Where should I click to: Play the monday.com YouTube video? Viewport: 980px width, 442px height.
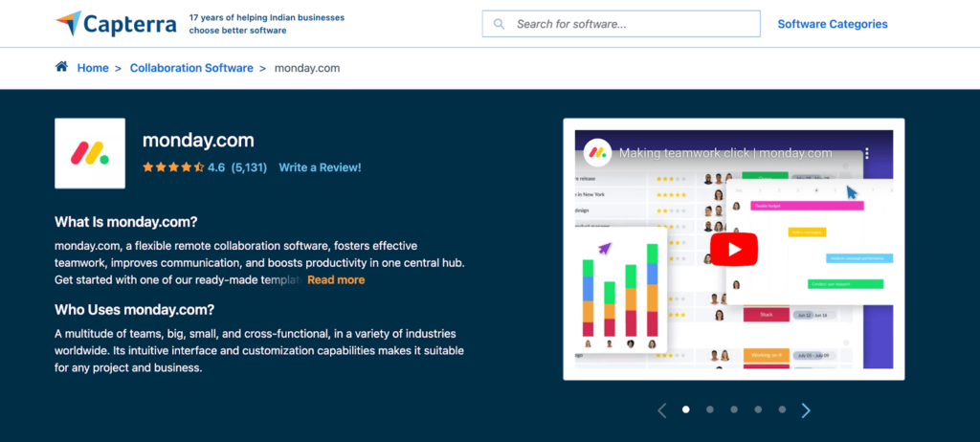tap(734, 249)
